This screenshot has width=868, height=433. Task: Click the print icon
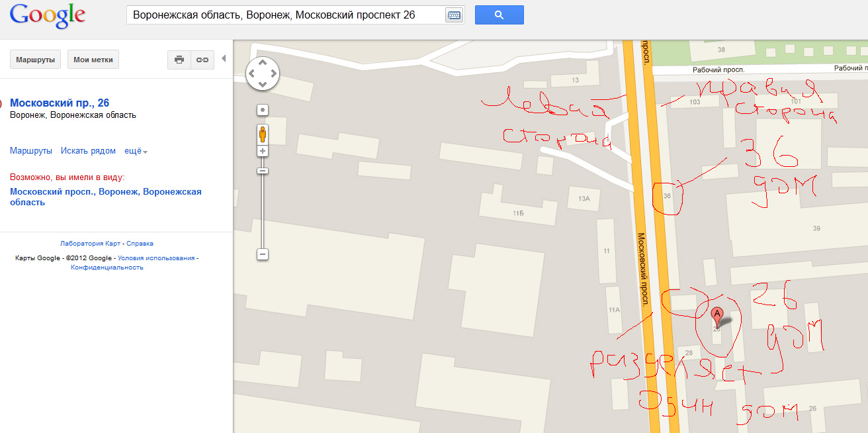coord(179,60)
